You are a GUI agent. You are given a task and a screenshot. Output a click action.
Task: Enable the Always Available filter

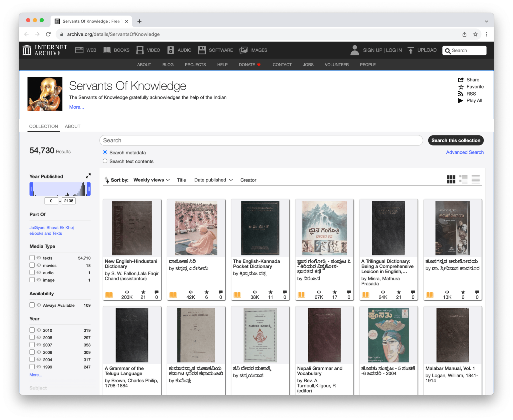point(32,305)
